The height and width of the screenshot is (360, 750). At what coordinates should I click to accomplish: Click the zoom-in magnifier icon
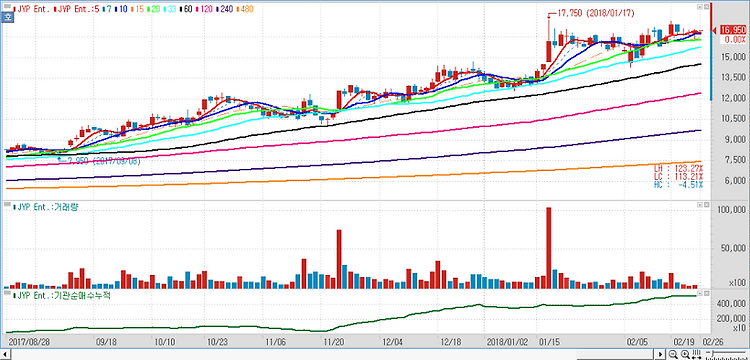click(685, 355)
